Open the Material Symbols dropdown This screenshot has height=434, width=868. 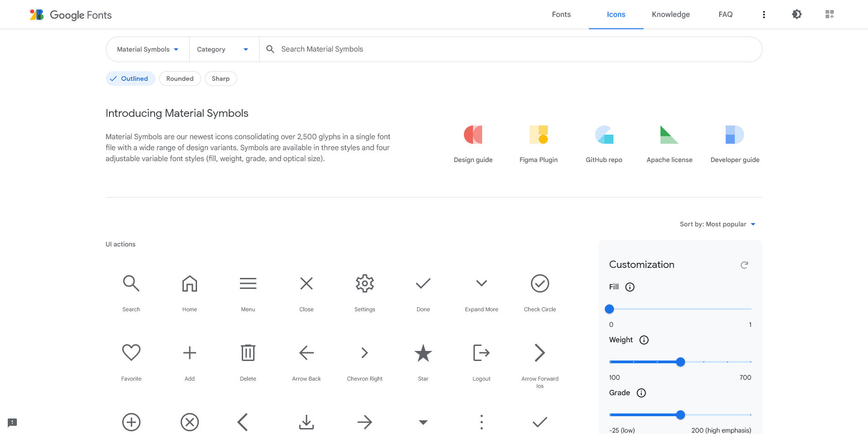tap(147, 49)
